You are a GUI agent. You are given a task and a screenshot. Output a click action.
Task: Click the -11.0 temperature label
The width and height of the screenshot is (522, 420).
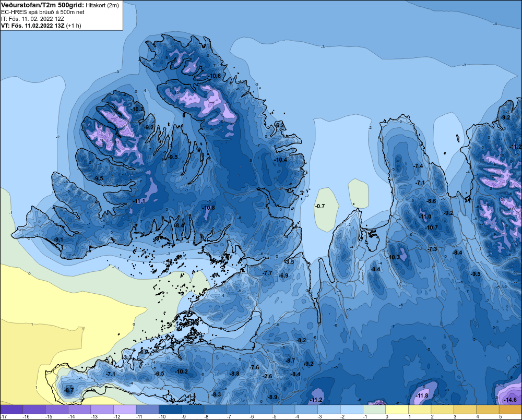pos(425,217)
